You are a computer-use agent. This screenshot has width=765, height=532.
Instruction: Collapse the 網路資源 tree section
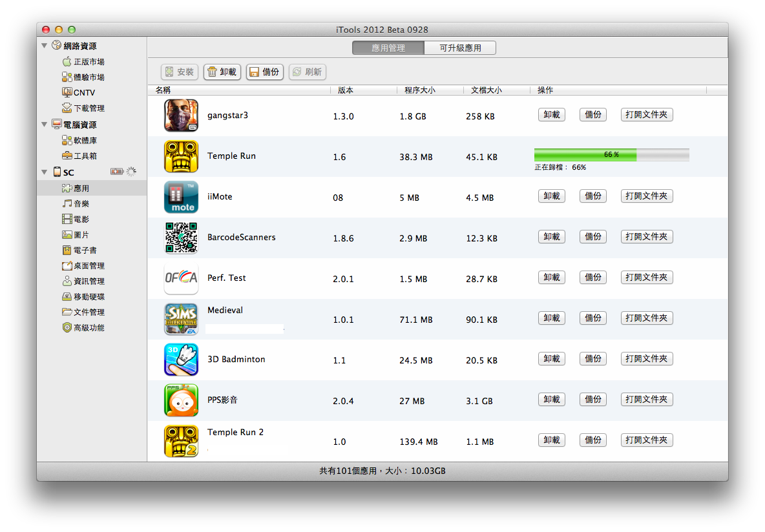[45, 46]
